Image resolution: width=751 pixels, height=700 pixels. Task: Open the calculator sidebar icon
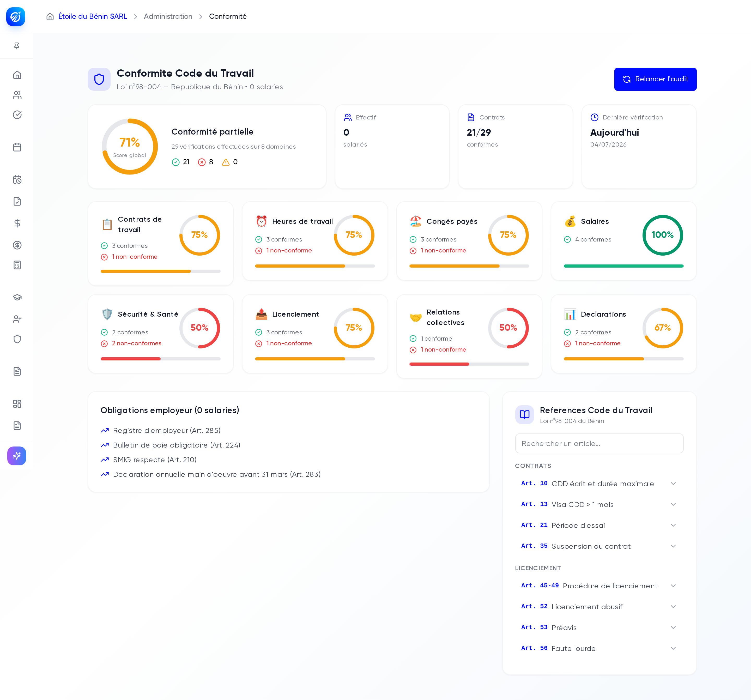[x=17, y=265]
